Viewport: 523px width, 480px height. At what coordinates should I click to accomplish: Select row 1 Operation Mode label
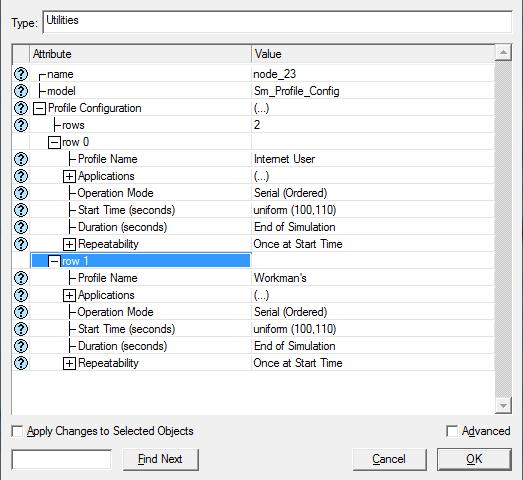(x=115, y=312)
